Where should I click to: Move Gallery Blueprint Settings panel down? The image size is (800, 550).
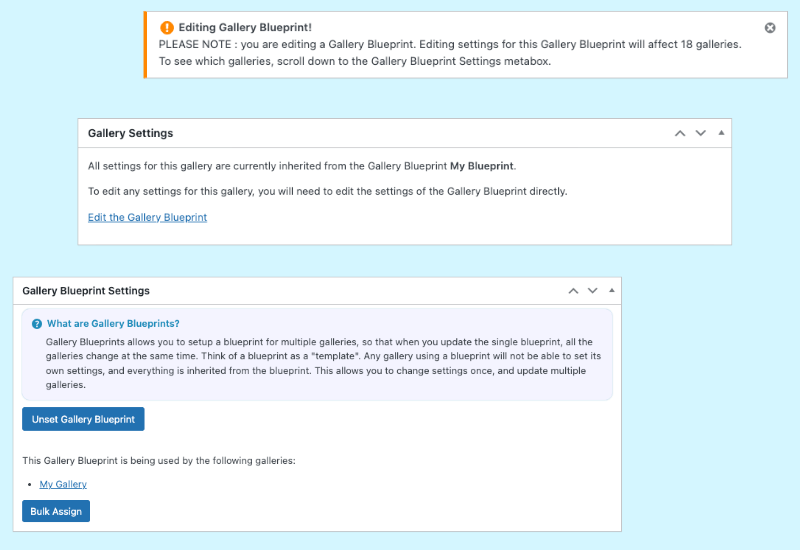coord(593,291)
